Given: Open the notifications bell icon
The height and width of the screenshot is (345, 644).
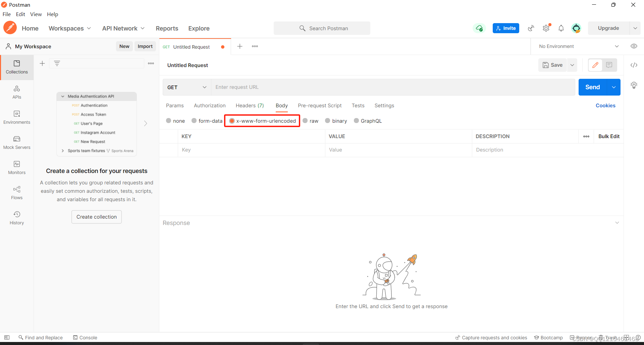Looking at the screenshot, I should [561, 28].
